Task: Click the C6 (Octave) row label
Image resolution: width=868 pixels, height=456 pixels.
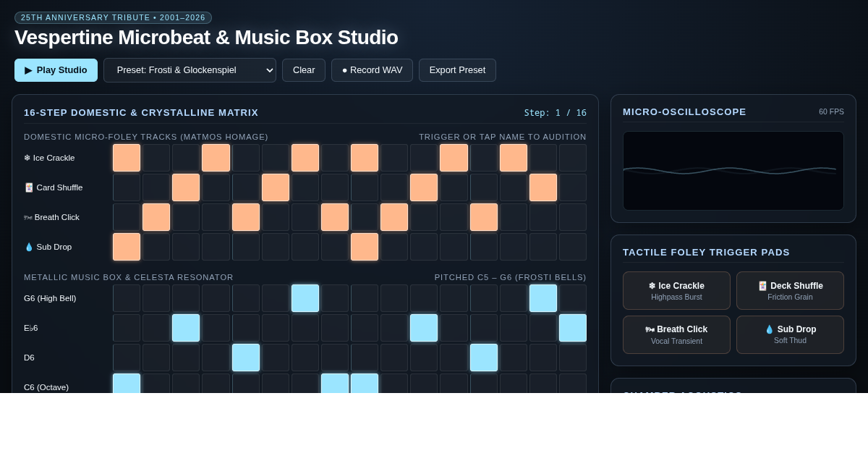Action: coord(46,387)
